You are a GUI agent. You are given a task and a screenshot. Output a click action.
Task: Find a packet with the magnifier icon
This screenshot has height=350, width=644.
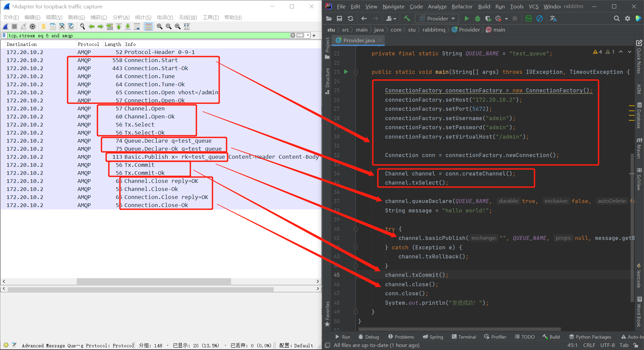point(82,27)
